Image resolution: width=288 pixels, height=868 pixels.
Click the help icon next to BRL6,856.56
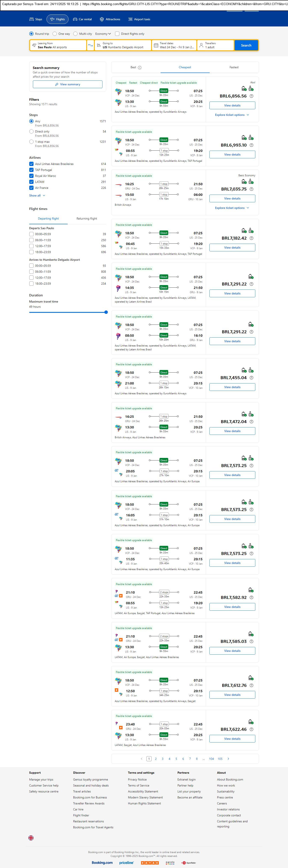point(251,96)
